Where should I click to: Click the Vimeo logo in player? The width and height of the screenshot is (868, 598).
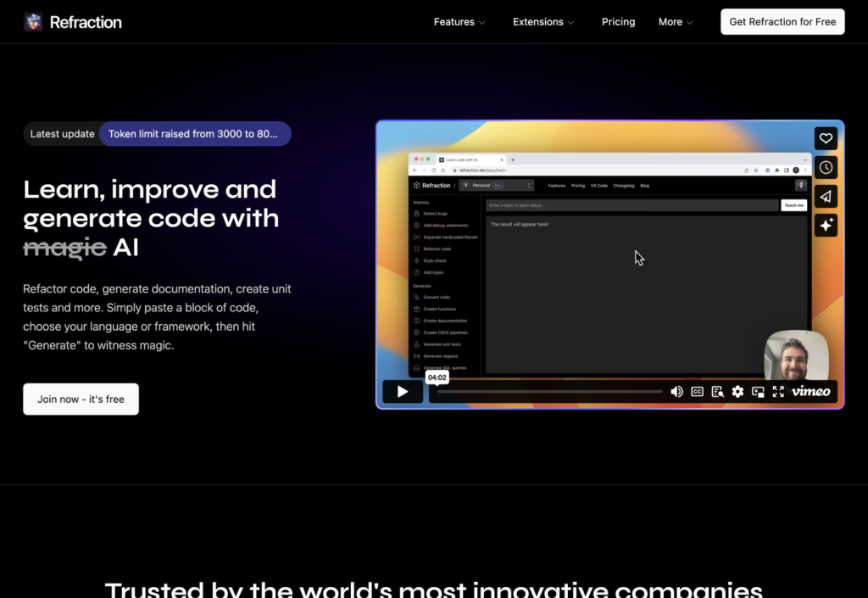810,392
